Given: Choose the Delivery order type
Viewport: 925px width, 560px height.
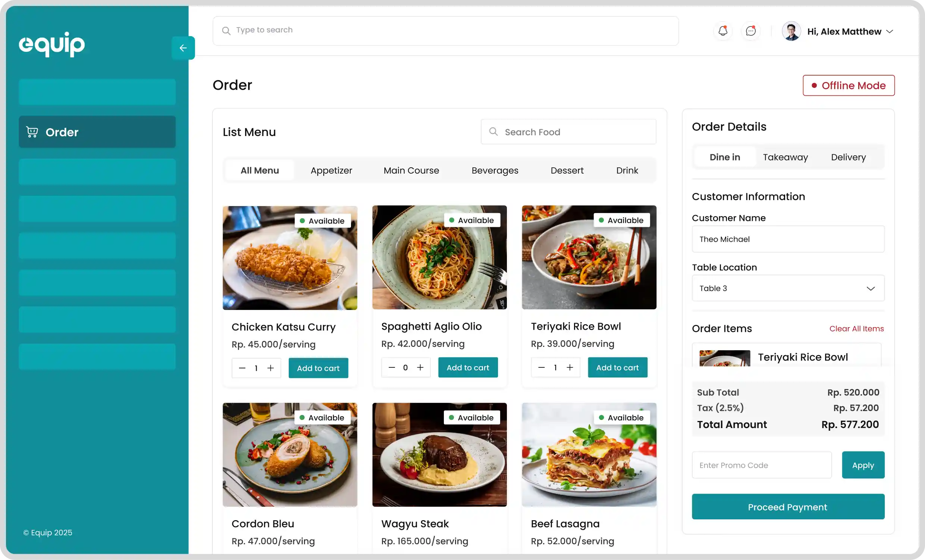Looking at the screenshot, I should pos(848,157).
